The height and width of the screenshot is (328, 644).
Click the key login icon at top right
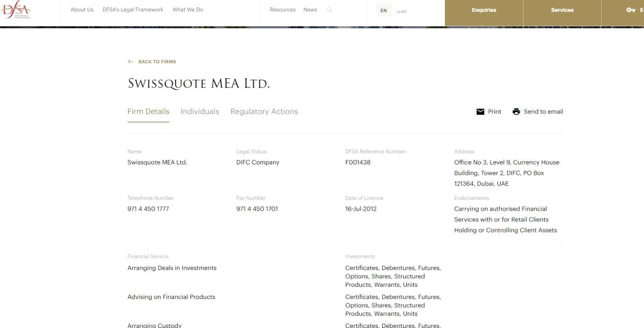pos(632,9)
